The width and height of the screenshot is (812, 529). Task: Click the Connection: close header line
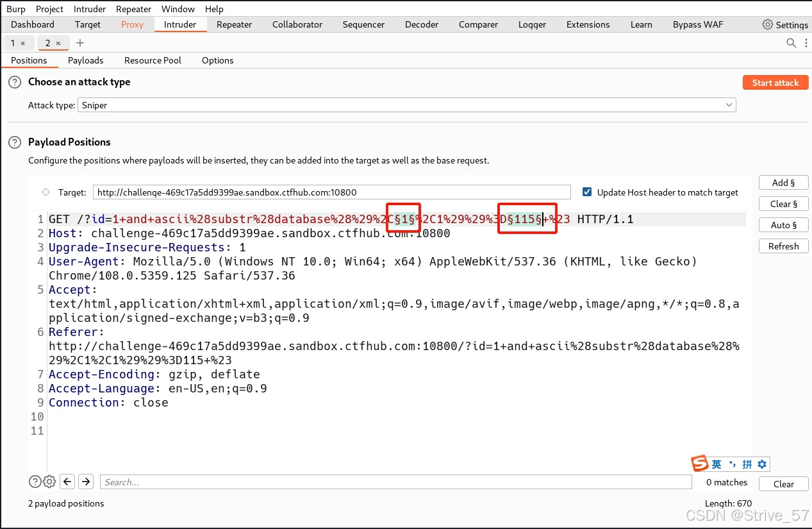tap(108, 403)
